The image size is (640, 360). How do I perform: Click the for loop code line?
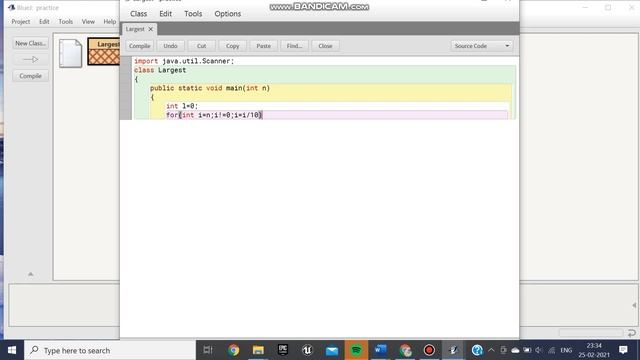(x=213, y=115)
